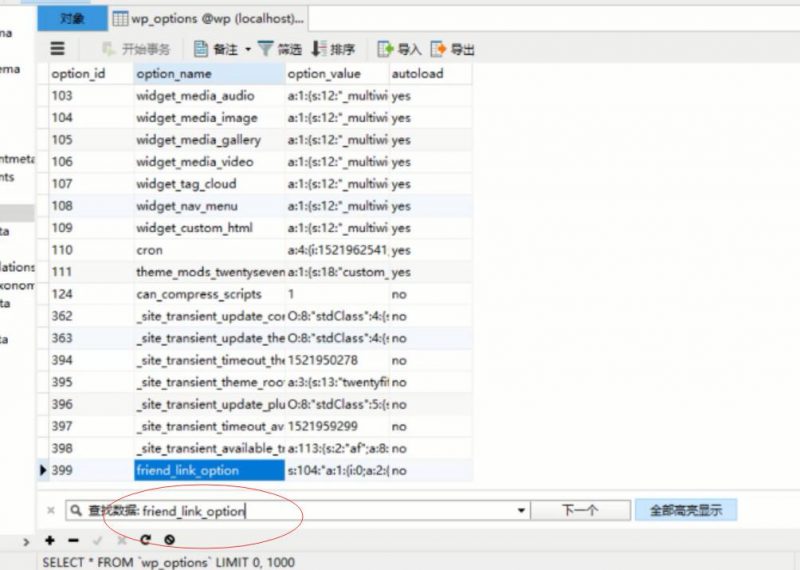Click the option_id 399 cell
The image size is (800, 570).
pyautogui.click(x=91, y=470)
